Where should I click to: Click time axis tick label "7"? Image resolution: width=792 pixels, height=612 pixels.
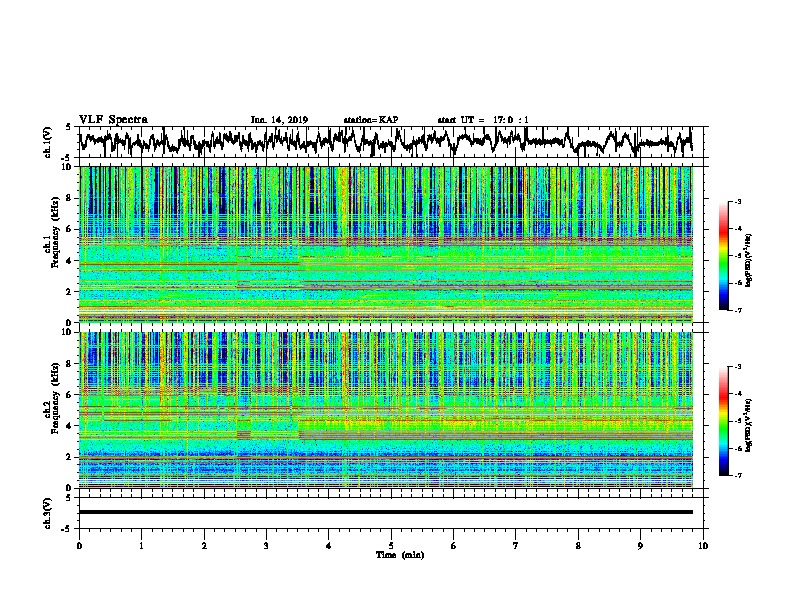516,546
